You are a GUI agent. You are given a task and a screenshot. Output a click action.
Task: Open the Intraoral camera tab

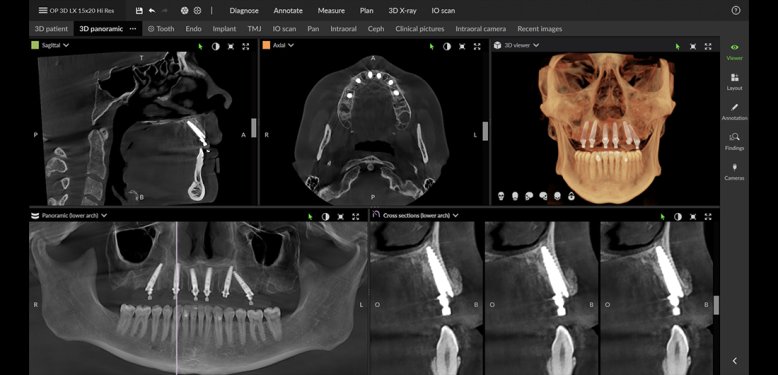click(481, 29)
